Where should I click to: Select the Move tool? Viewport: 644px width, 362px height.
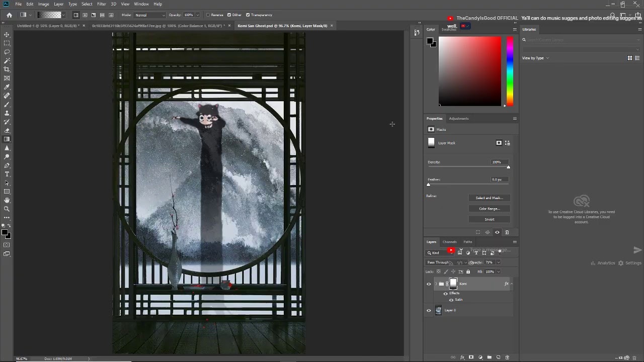pyautogui.click(x=7, y=35)
